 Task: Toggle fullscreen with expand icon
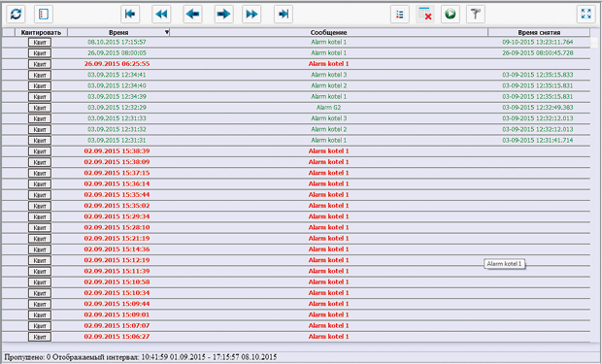click(x=586, y=15)
